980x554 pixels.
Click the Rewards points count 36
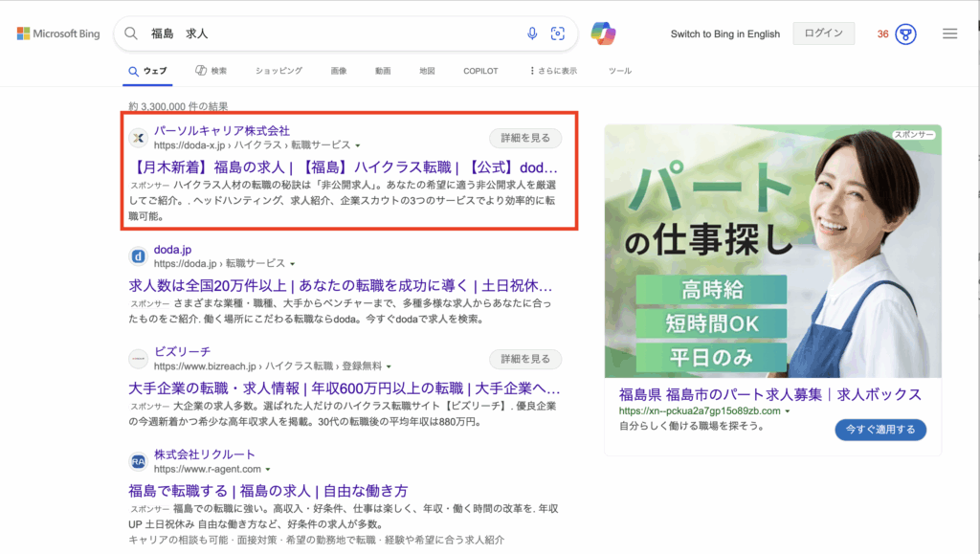click(x=882, y=33)
